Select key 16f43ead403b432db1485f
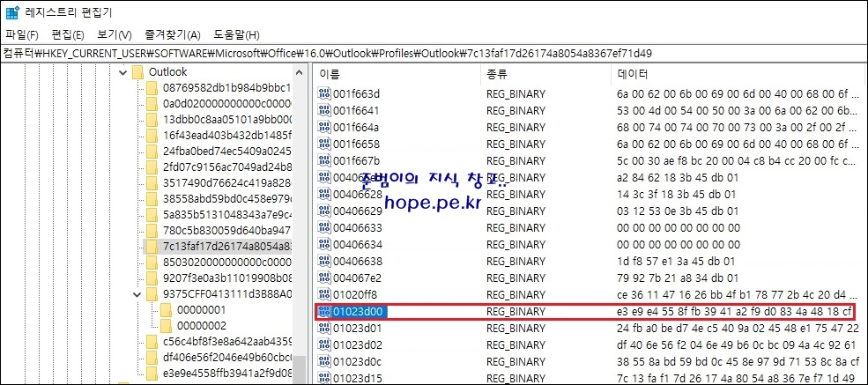Screen dimensions: 868x385 227,136
